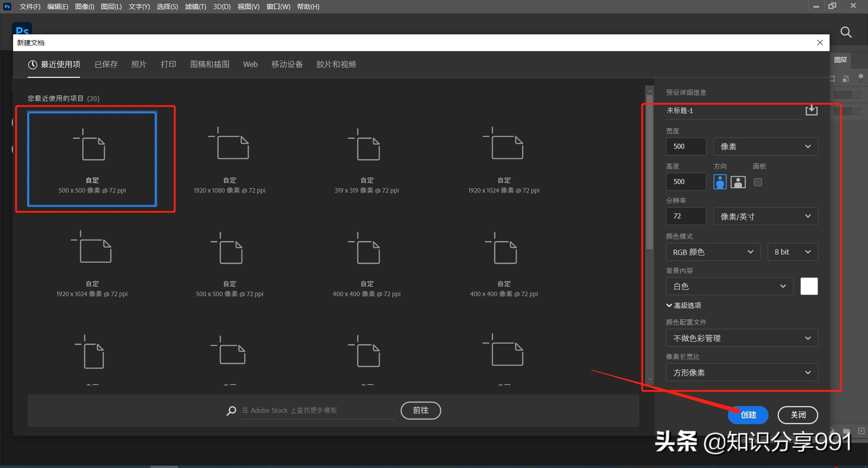
Task: Open Photoshop search with the magnifier icon
Action: (846, 32)
